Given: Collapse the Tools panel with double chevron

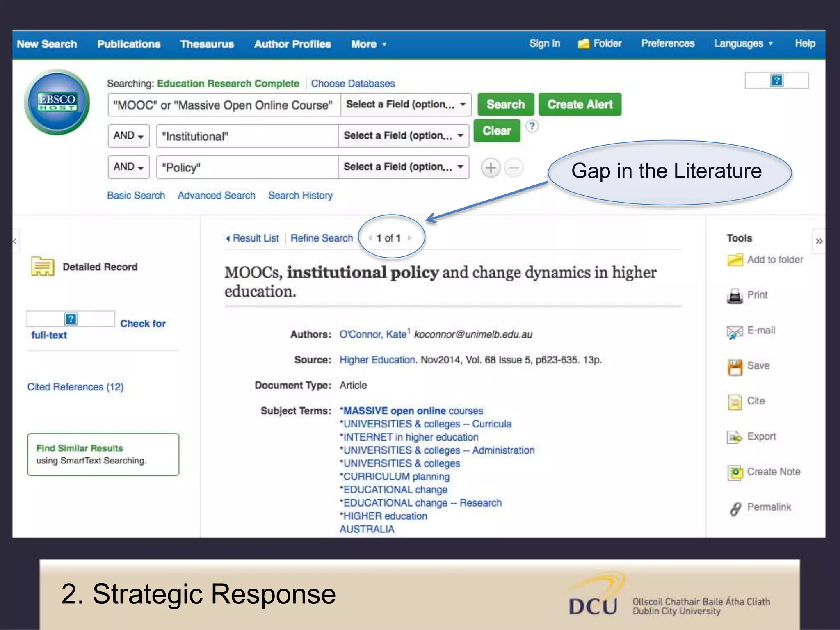Looking at the screenshot, I should 819,241.
